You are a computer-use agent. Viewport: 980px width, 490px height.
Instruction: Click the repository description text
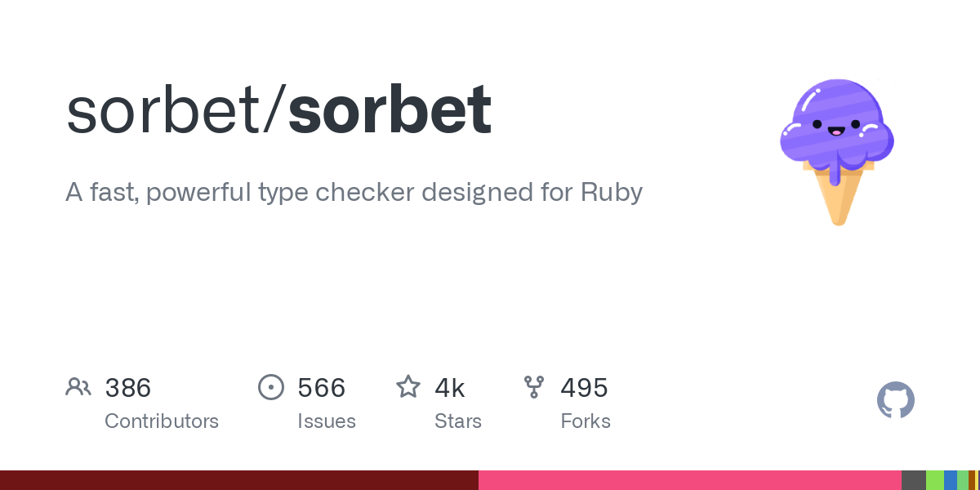click(354, 193)
